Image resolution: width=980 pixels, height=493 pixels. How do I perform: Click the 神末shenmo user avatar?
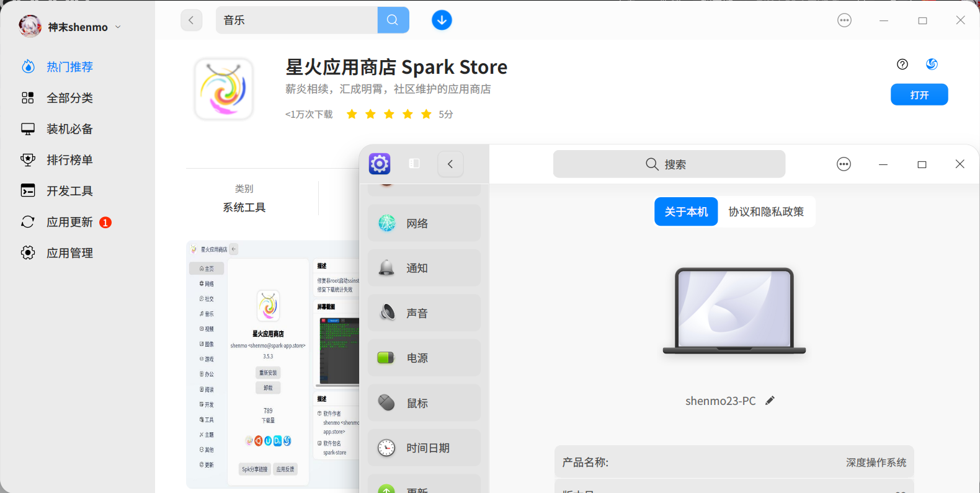click(30, 26)
